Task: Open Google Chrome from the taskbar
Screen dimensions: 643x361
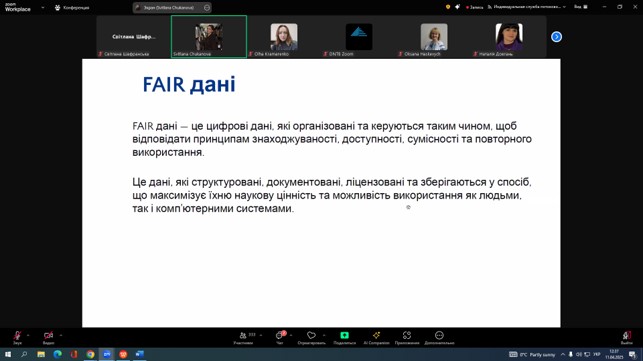Action: pos(90,354)
